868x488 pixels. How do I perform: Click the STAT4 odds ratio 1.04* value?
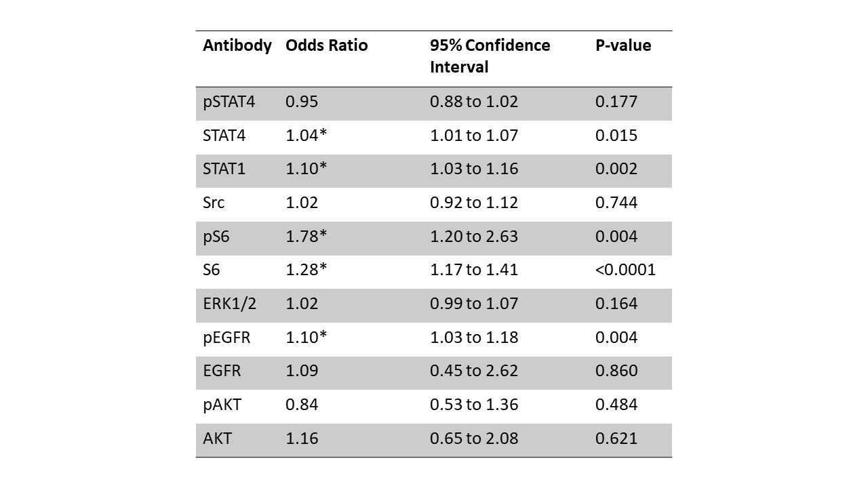pyautogui.click(x=306, y=136)
